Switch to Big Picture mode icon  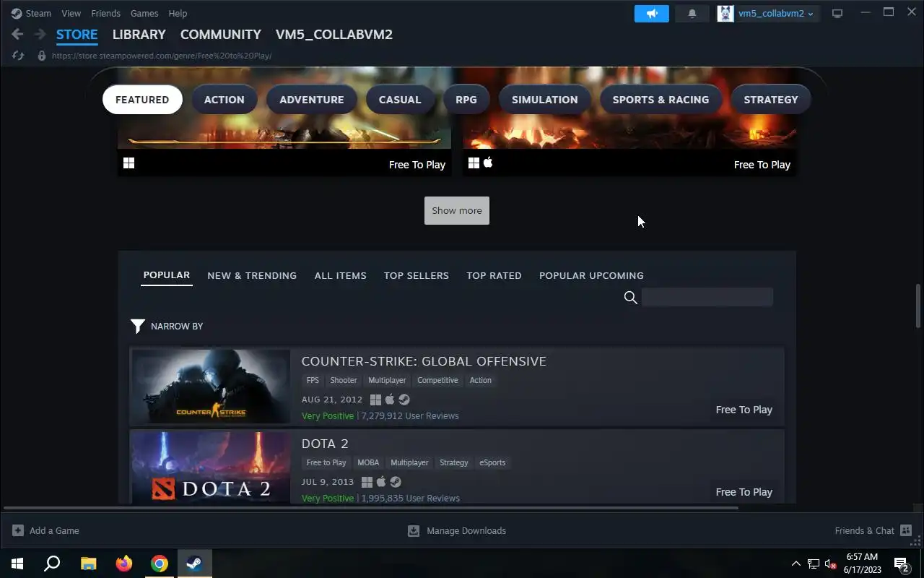[x=837, y=14]
